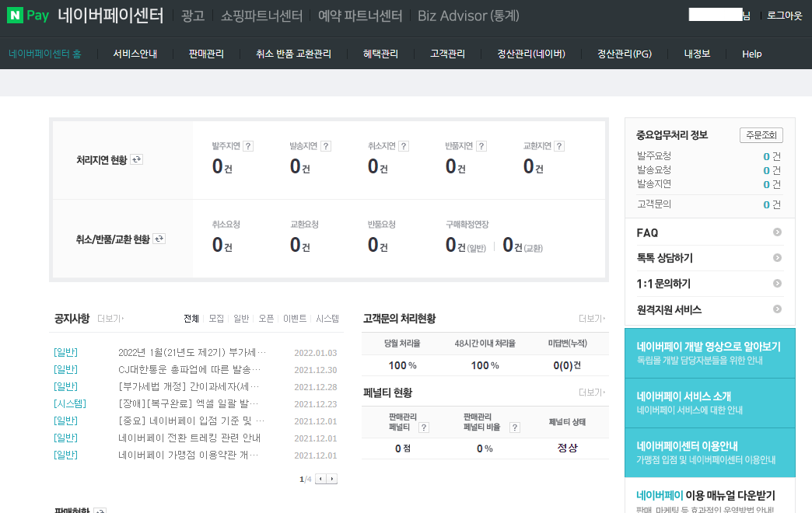The width and height of the screenshot is (812, 513).
Task: Select the 시스템 notice filter tab
Action: tap(327, 319)
